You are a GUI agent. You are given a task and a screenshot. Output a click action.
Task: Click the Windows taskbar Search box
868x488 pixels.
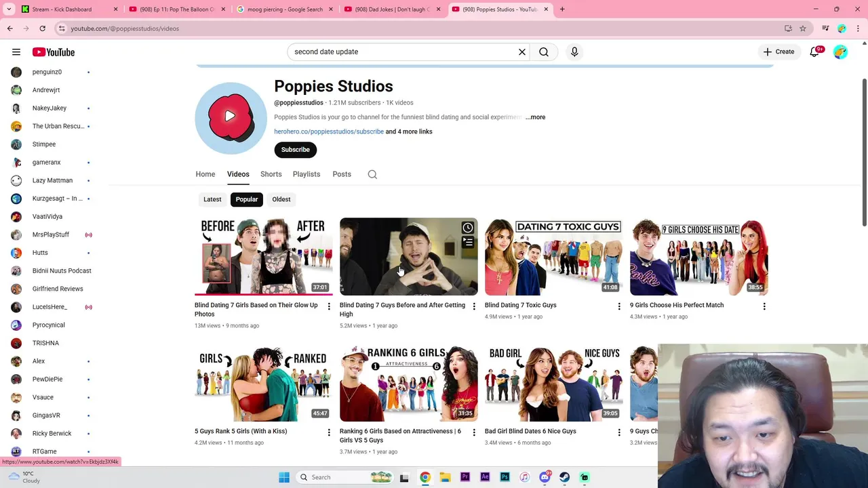coord(347,477)
